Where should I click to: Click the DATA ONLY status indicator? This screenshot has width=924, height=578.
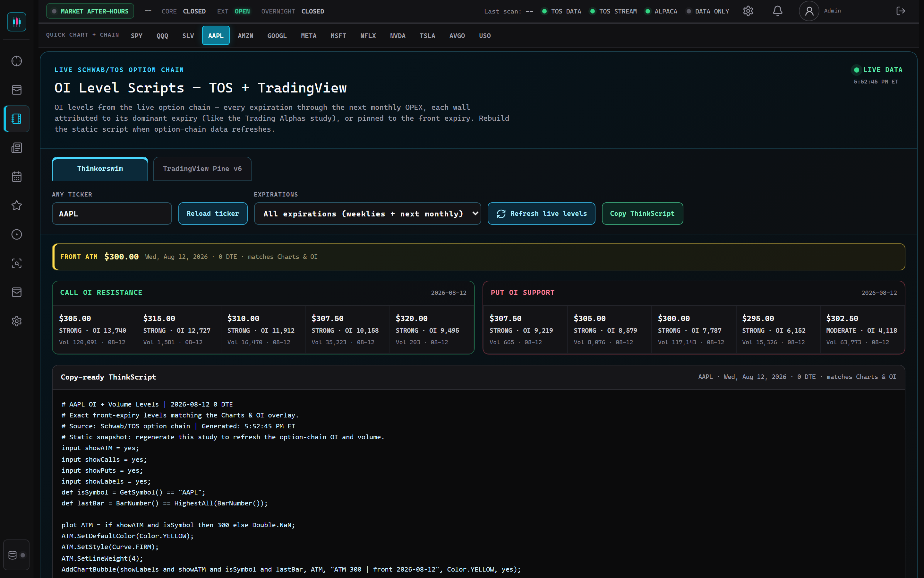pos(707,12)
